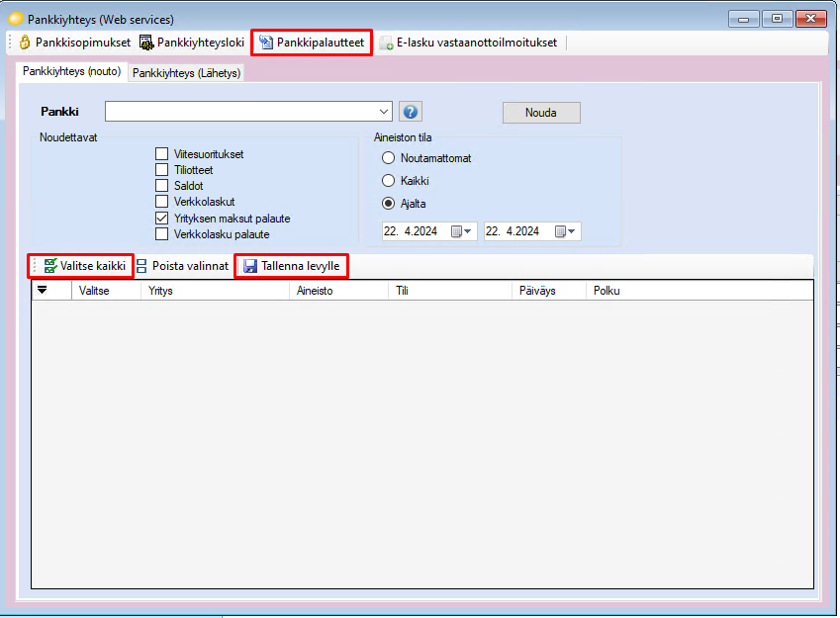Click the Pankkipalautteet toolbar icon
The width and height of the screenshot is (840, 618).
[266, 43]
